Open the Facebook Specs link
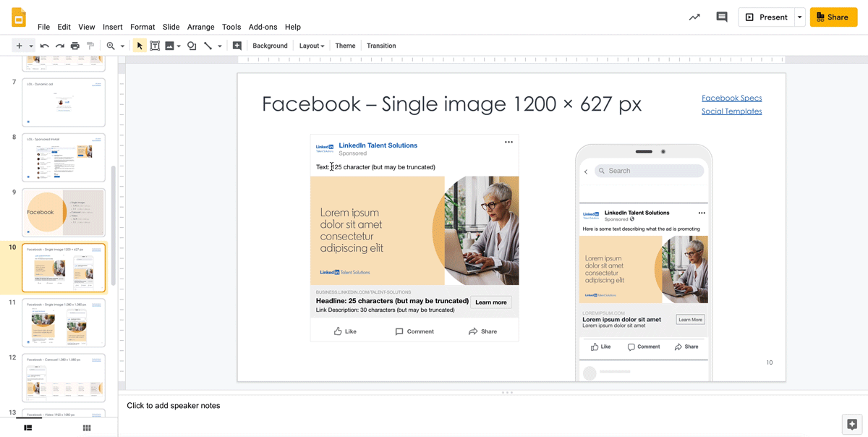Viewport: 868px width, 437px height. (731, 98)
